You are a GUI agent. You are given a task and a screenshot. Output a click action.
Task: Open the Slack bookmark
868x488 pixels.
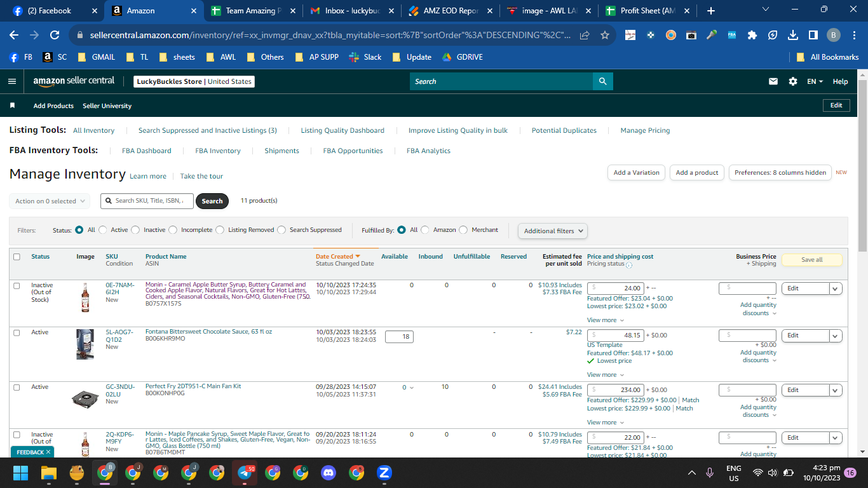[x=365, y=57]
